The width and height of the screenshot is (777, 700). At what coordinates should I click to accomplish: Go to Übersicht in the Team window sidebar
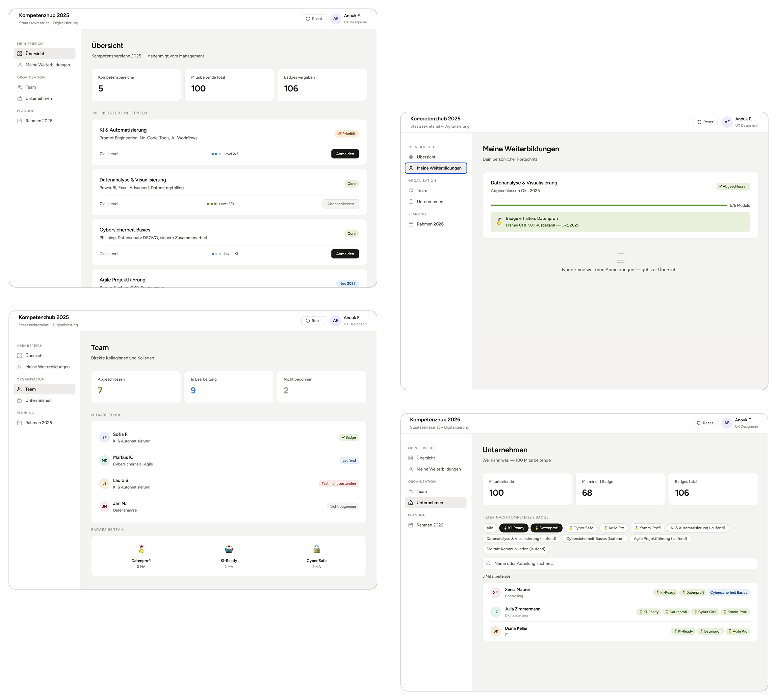pos(44,356)
